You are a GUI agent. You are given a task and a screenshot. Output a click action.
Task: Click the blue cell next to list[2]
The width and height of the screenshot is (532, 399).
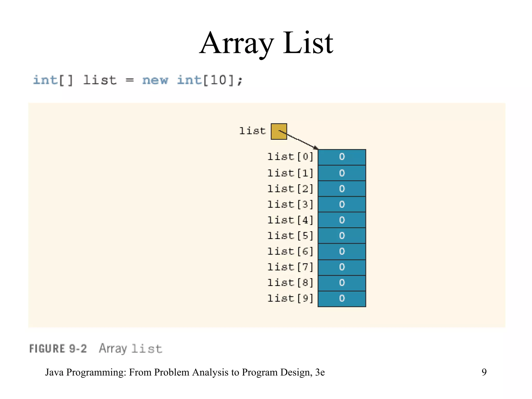coord(342,189)
